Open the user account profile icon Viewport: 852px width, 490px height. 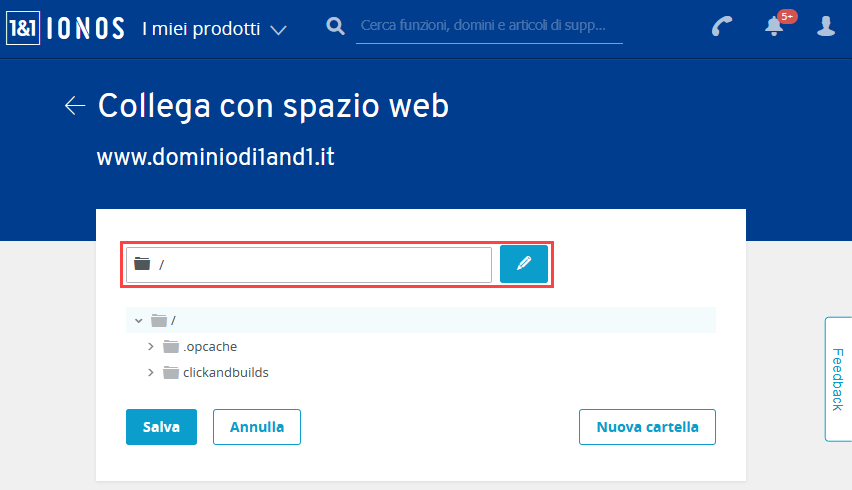coord(826,26)
